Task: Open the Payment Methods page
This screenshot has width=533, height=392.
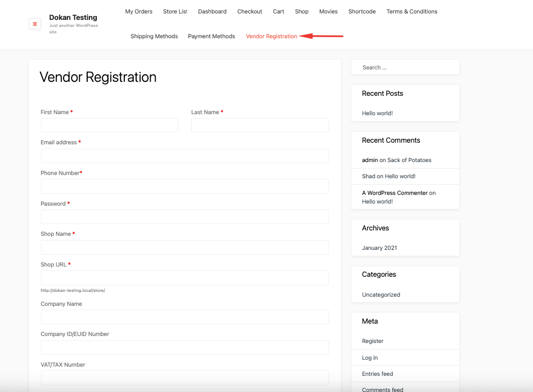Action: point(211,36)
